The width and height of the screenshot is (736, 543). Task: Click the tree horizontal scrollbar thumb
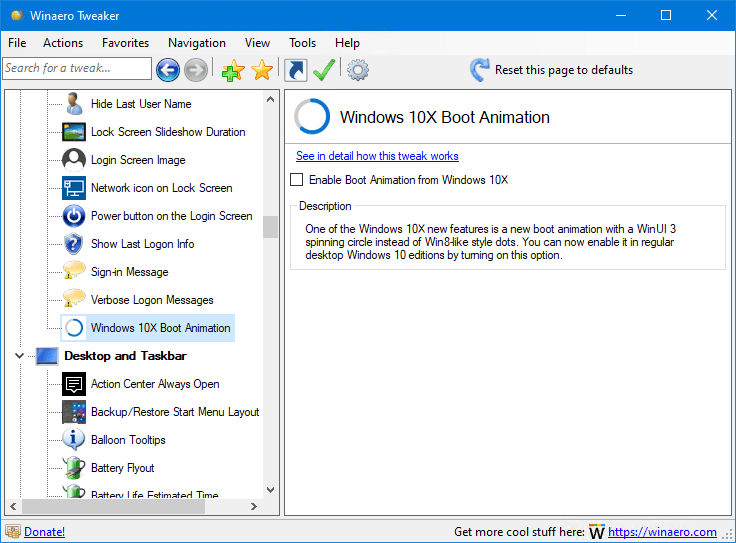(113, 506)
